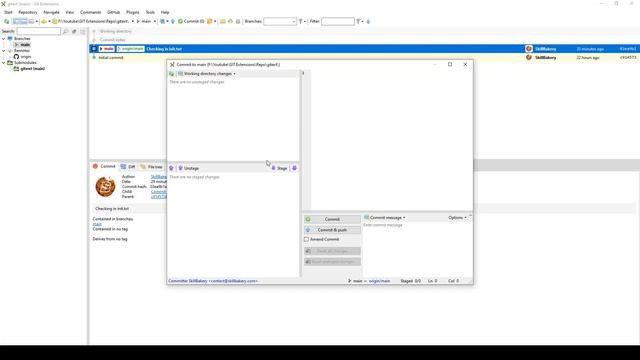The width and height of the screenshot is (640, 360).
Task: Collapse the Branches tree node
Action: coord(4,39)
